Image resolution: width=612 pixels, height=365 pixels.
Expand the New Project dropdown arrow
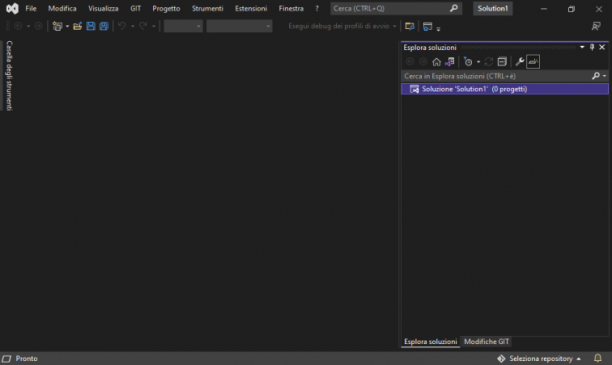pyautogui.click(x=67, y=27)
